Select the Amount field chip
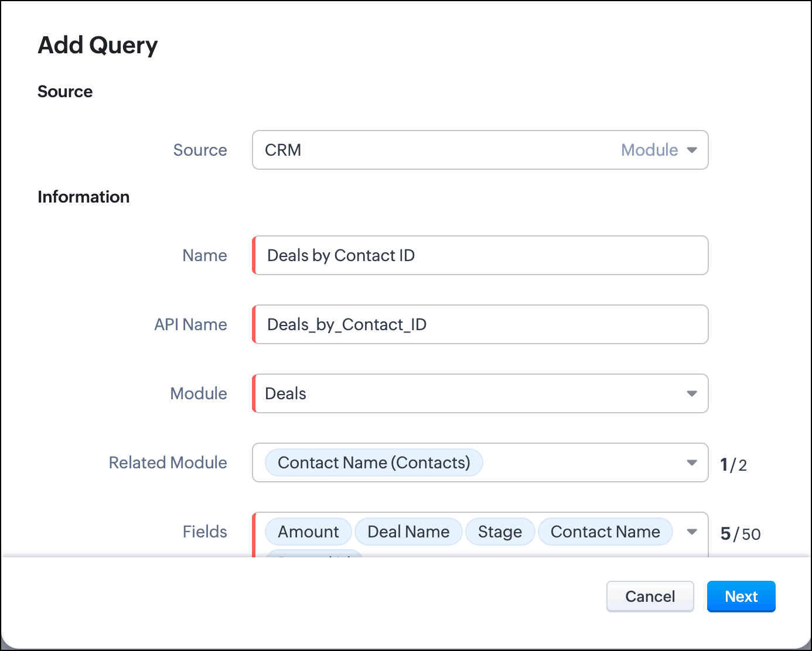The height and width of the screenshot is (651, 812). (x=308, y=532)
